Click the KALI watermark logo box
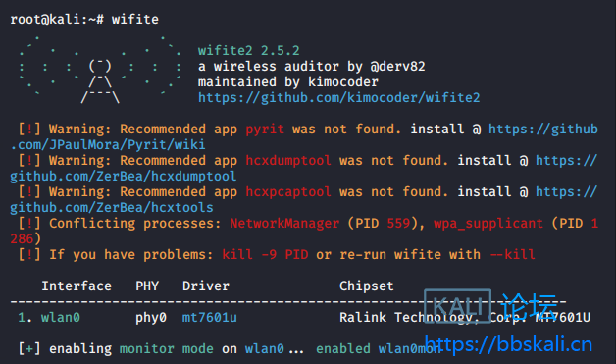The width and height of the screenshot is (616, 364). point(458,306)
